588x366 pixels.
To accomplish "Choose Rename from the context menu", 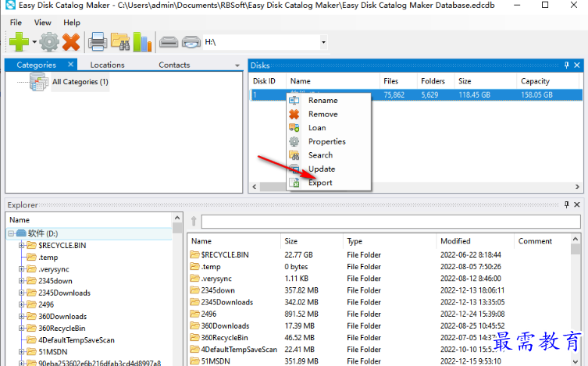I will (329, 101).
